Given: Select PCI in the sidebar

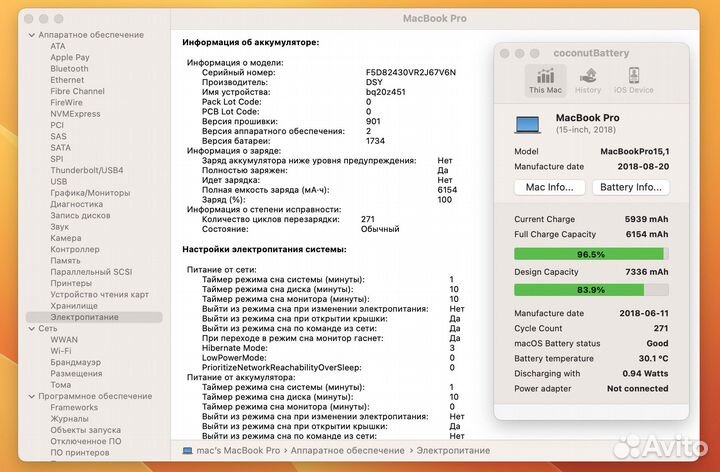Looking at the screenshot, I should click(x=57, y=125).
